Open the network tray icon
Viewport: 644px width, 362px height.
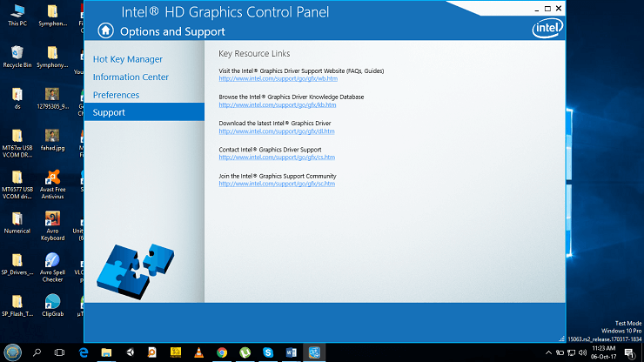(x=571, y=352)
